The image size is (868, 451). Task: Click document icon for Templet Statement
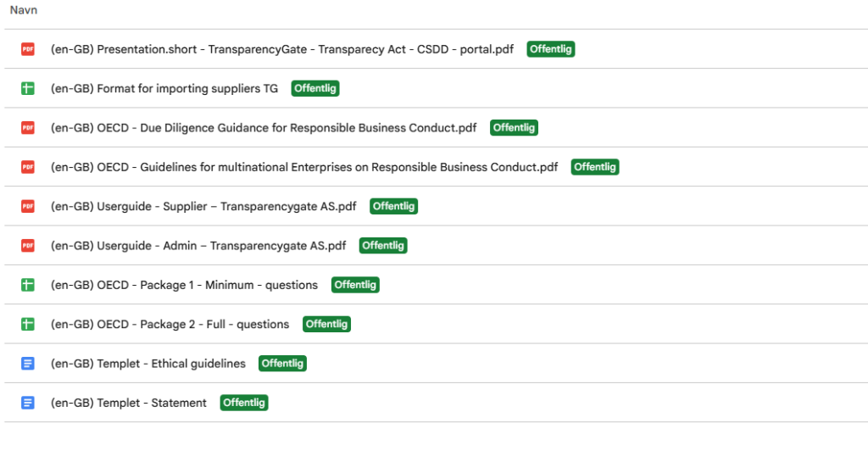click(x=28, y=403)
